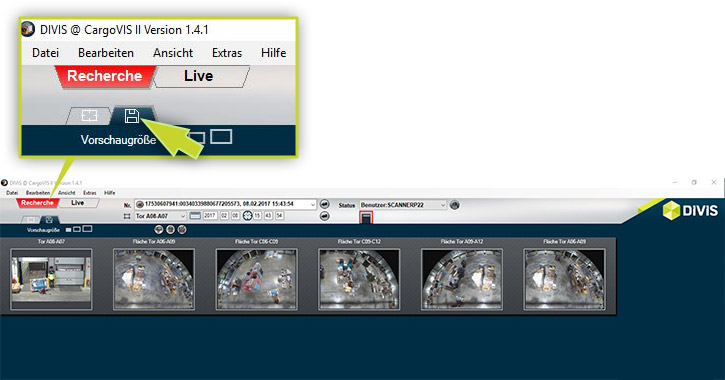Click the red-framed scanner icon below Status

coord(366,218)
